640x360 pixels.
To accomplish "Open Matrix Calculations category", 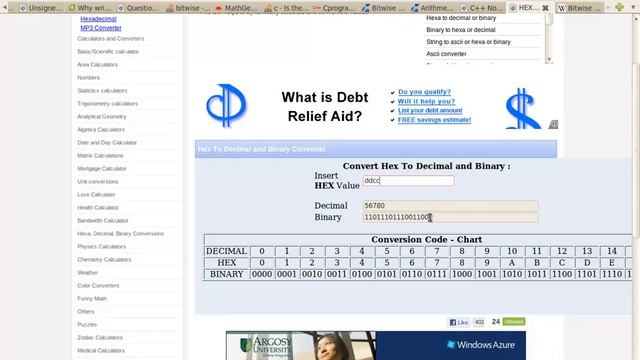I will 100,156.
